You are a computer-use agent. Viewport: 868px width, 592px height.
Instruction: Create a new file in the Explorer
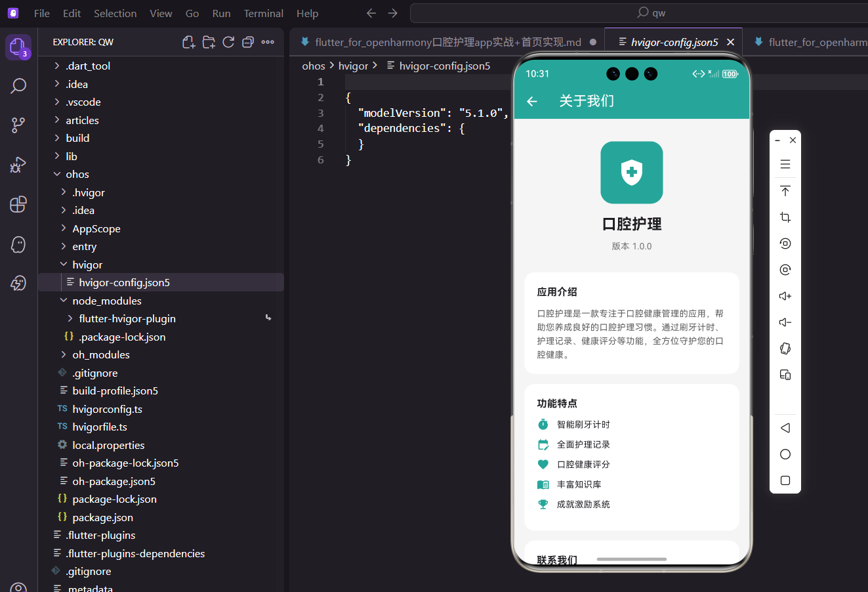(188, 41)
